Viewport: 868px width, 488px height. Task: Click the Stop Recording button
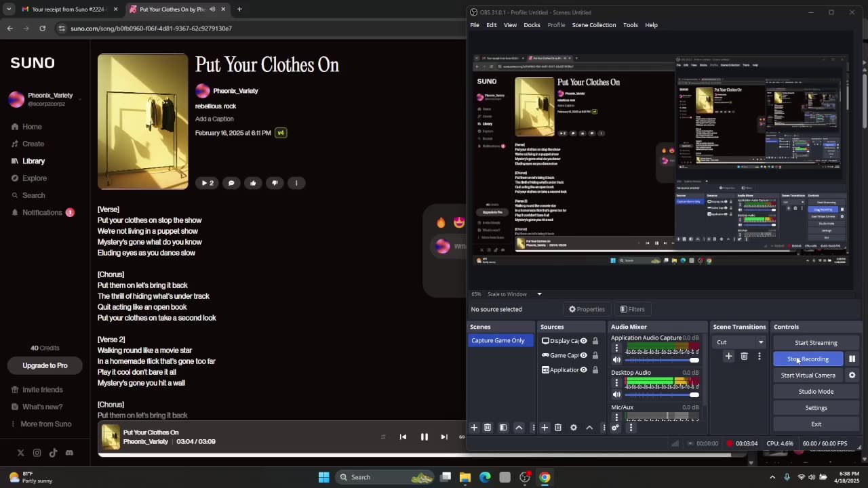808,359
